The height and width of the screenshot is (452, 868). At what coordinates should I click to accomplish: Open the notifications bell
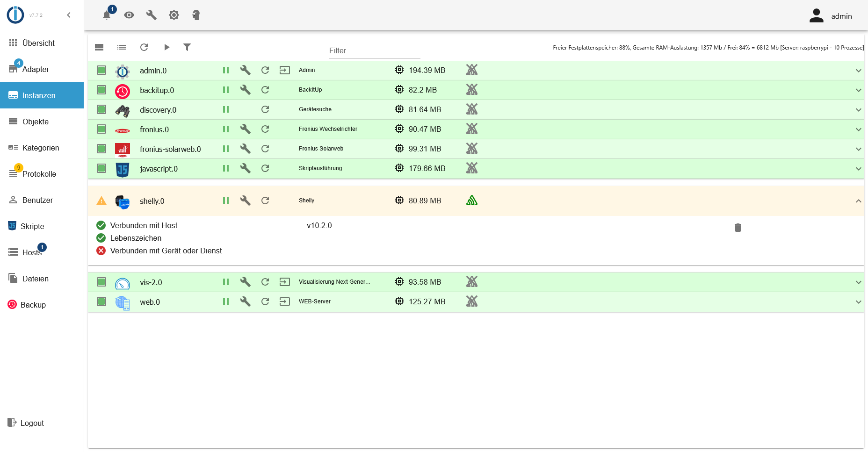(107, 15)
